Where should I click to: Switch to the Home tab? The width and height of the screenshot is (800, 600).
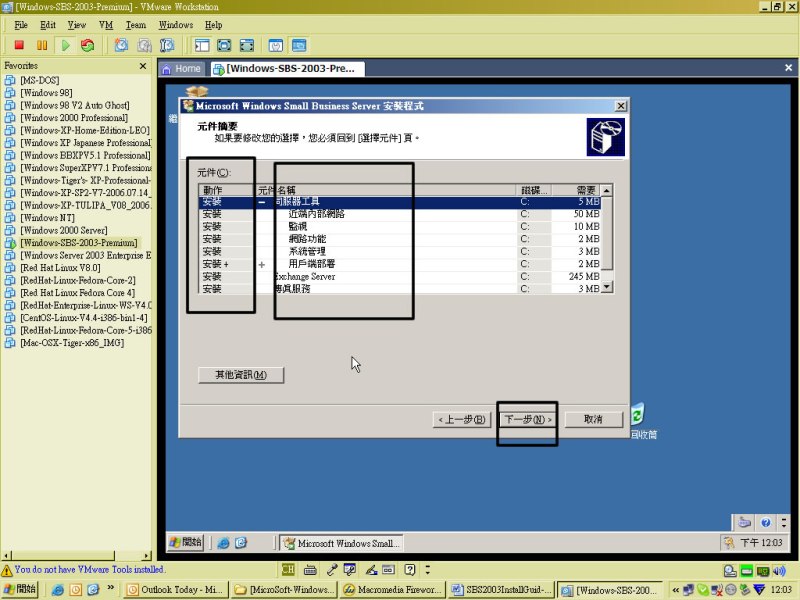click(182, 69)
